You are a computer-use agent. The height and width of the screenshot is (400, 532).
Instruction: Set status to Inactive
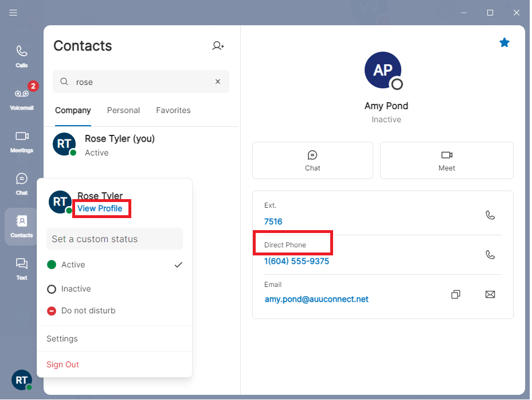(76, 289)
